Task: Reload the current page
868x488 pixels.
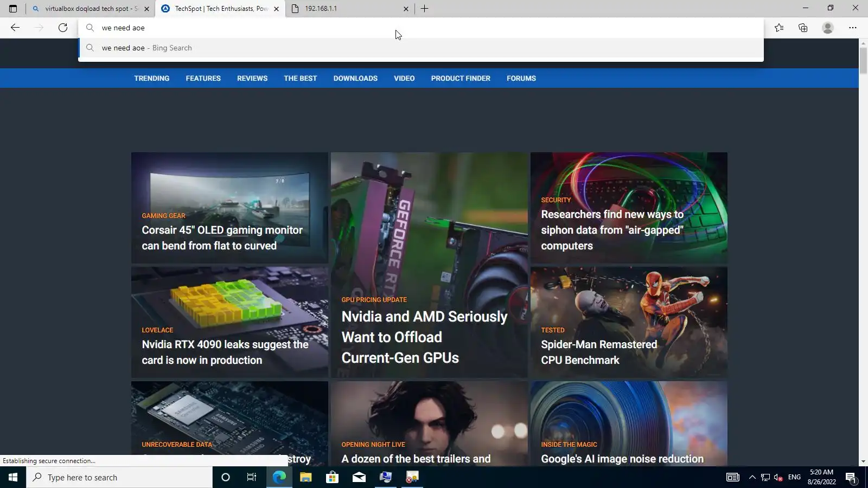Action: 63,28
